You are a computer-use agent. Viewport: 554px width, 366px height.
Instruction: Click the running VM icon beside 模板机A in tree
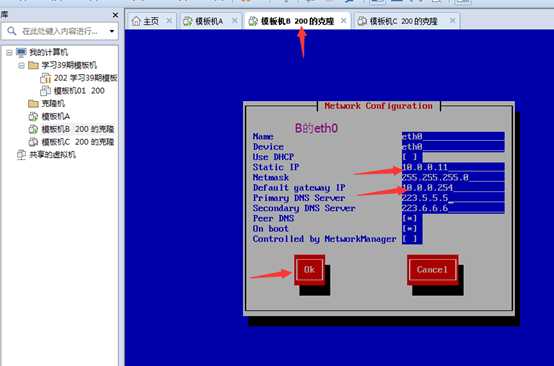click(33, 116)
